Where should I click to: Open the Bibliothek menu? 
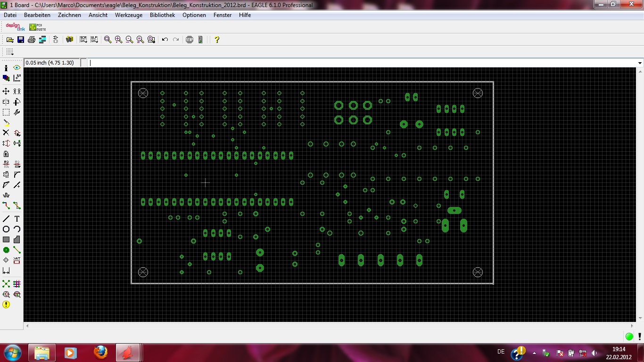(x=162, y=15)
